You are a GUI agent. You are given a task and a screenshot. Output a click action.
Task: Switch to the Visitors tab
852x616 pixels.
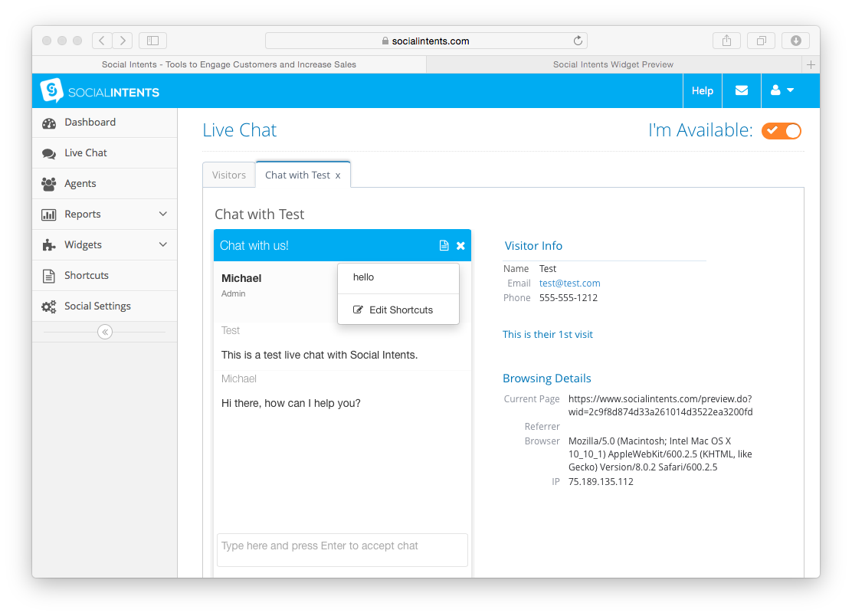(x=229, y=175)
